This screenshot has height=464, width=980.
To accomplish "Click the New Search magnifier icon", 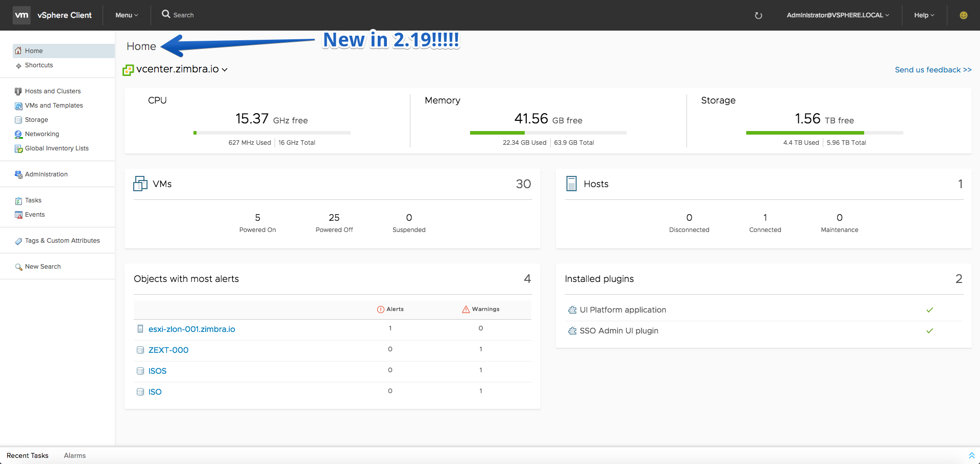I will click(x=18, y=267).
